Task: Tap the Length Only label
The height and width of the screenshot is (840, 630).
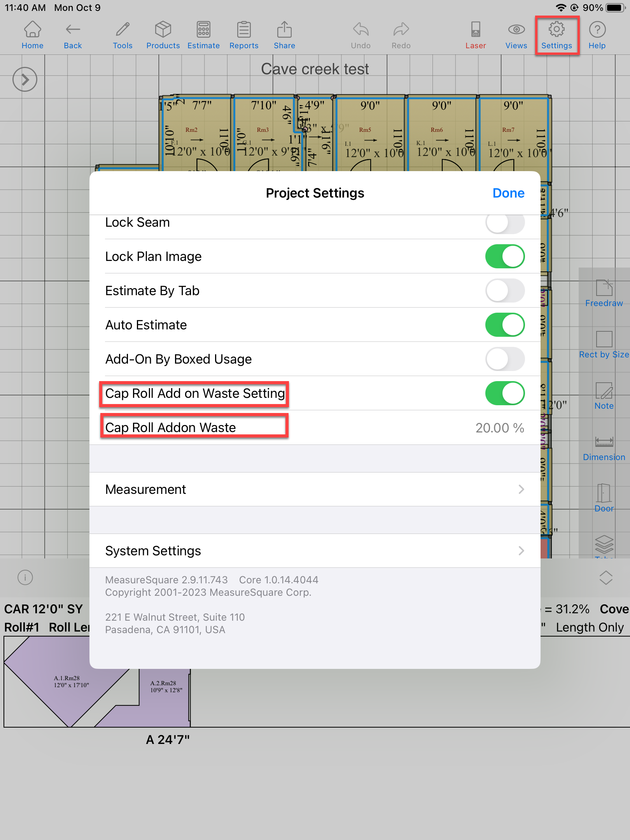Action: tap(590, 627)
